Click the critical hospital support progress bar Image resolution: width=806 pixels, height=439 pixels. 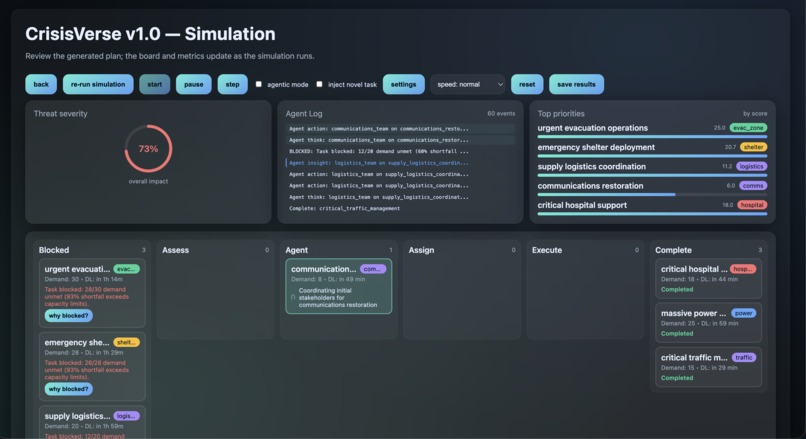pyautogui.click(x=652, y=213)
